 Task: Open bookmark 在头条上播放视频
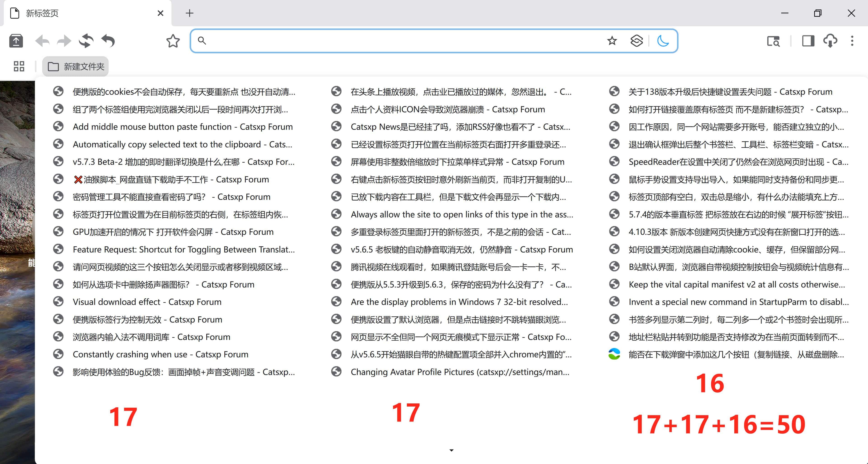coord(452,92)
